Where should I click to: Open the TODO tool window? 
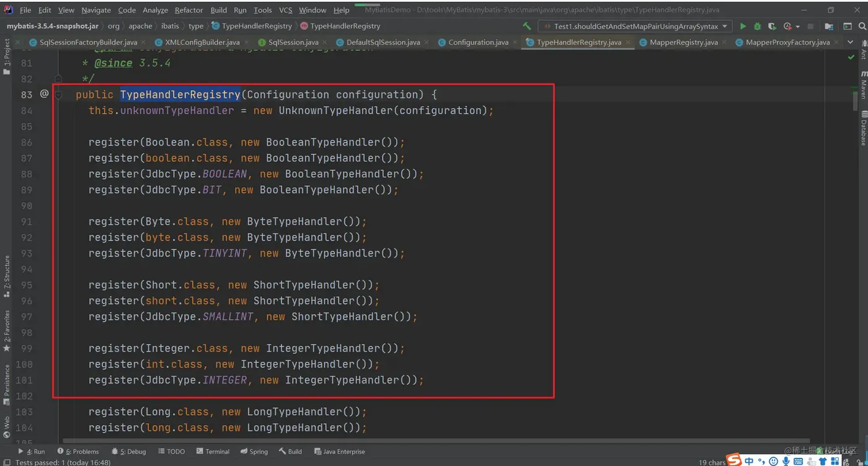tap(171, 451)
